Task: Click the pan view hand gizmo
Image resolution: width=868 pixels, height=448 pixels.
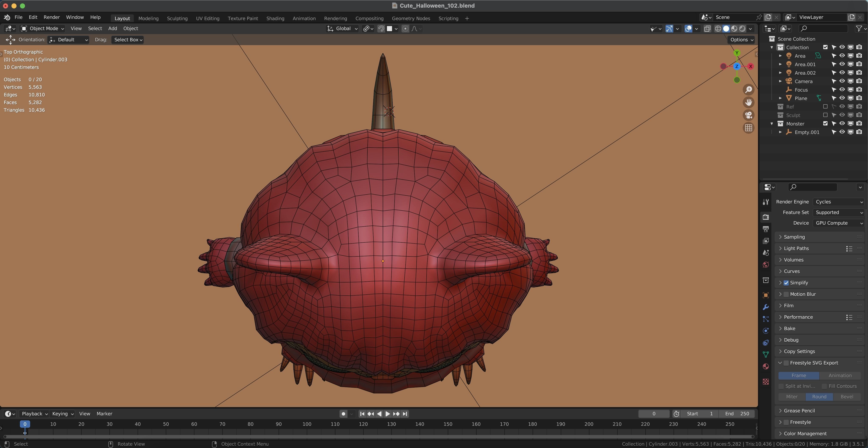Action: pyautogui.click(x=748, y=102)
